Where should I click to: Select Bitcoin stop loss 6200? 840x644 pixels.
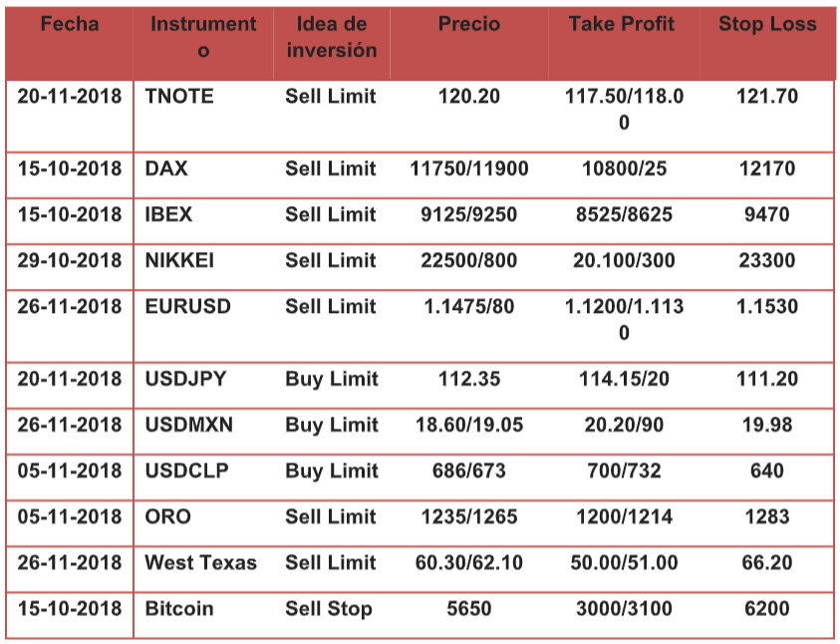(767, 609)
